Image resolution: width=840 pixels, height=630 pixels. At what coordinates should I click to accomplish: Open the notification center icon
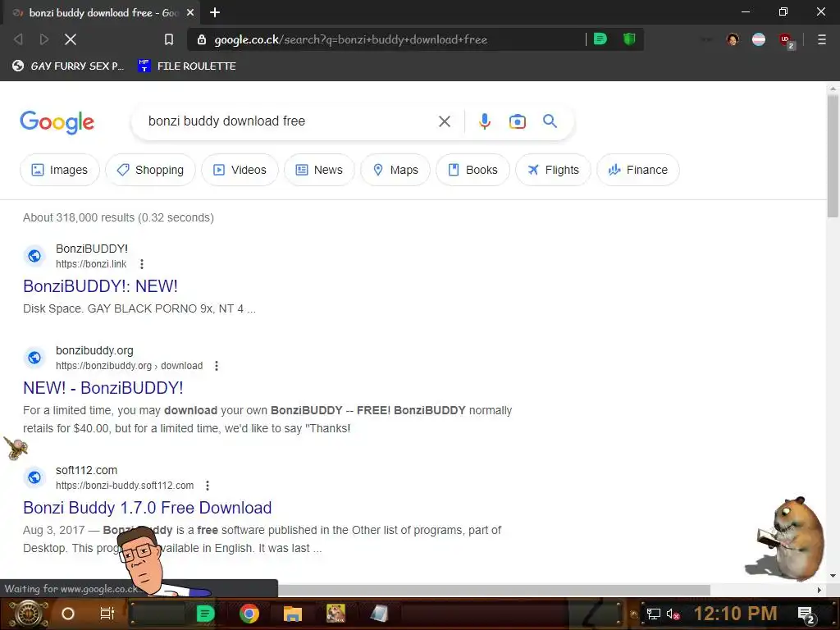[x=806, y=615]
